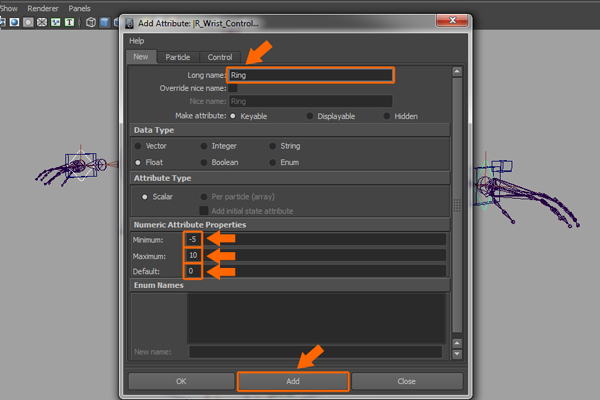600x400 pixels.
Task: Click the Attribute Type section header
Action: (290, 178)
